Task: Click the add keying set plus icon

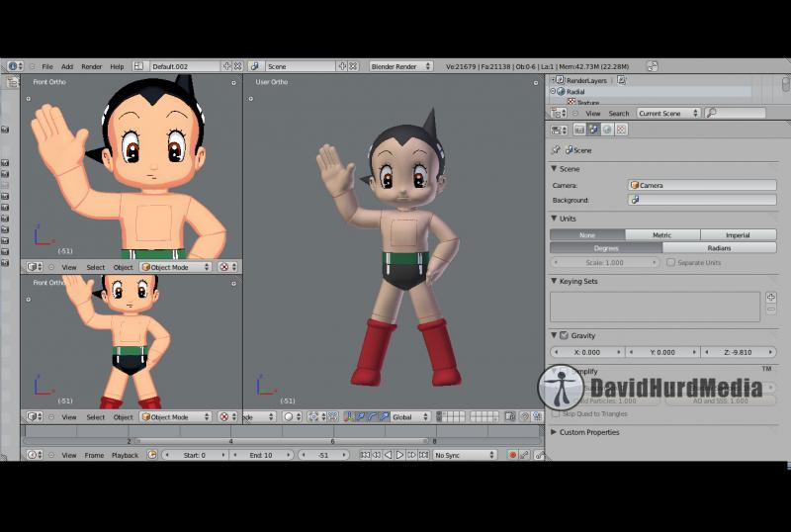Action: point(771,297)
